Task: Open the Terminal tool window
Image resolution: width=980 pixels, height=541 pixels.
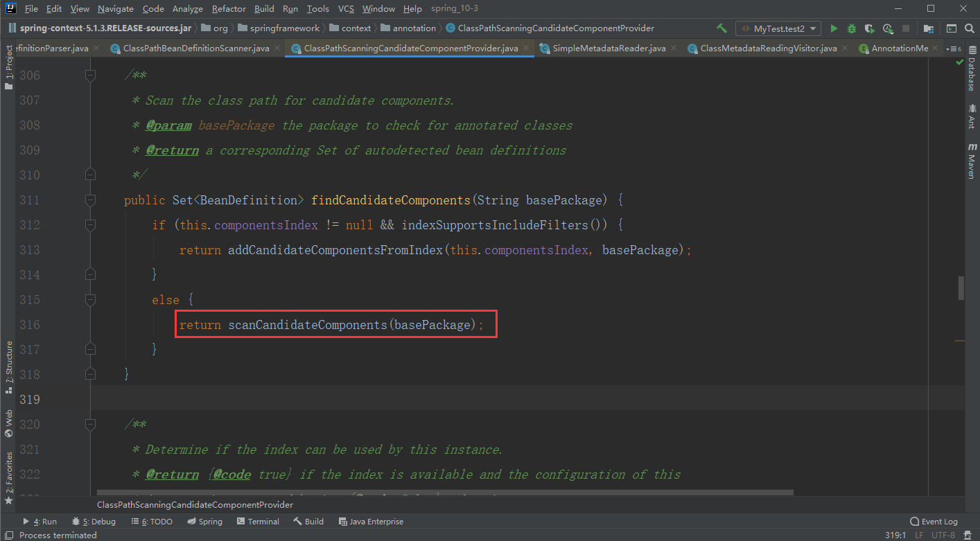Action: click(258, 522)
